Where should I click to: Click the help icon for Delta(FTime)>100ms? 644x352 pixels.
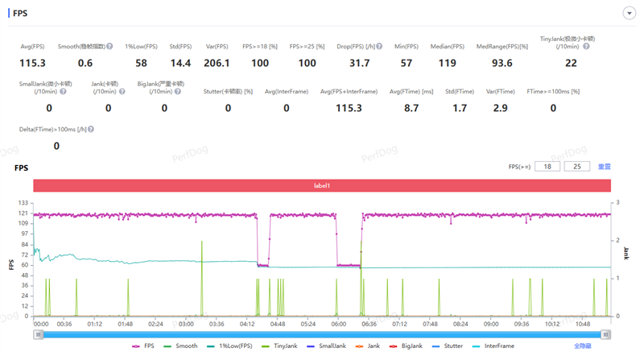click(x=91, y=129)
